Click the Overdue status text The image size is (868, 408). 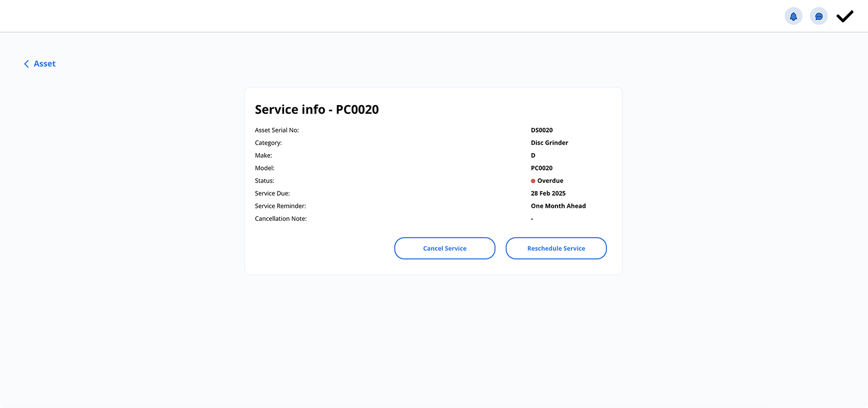point(550,181)
